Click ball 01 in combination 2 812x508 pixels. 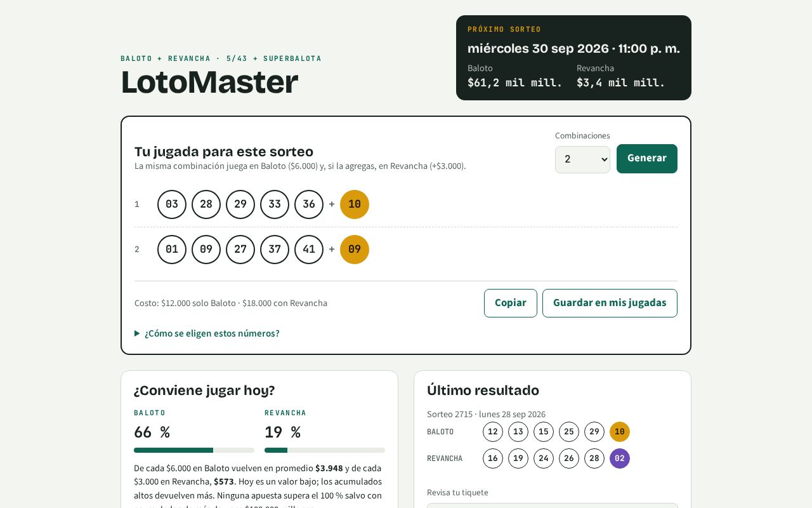pos(172,250)
